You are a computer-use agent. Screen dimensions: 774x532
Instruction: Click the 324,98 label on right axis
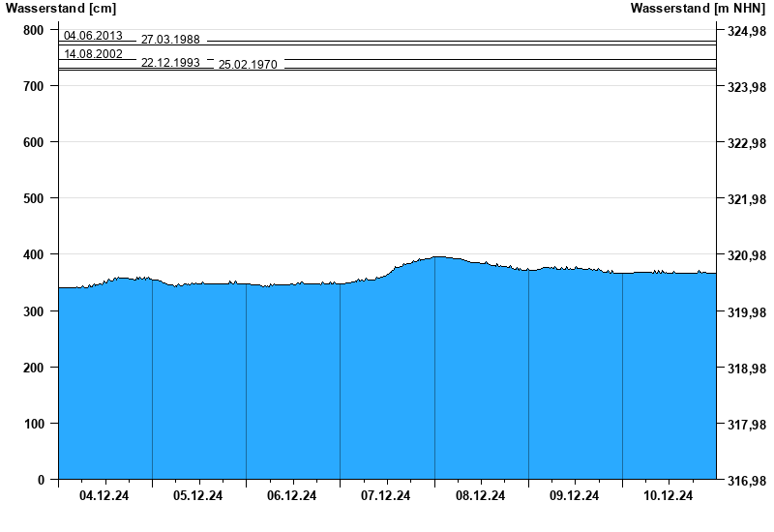[746, 32]
